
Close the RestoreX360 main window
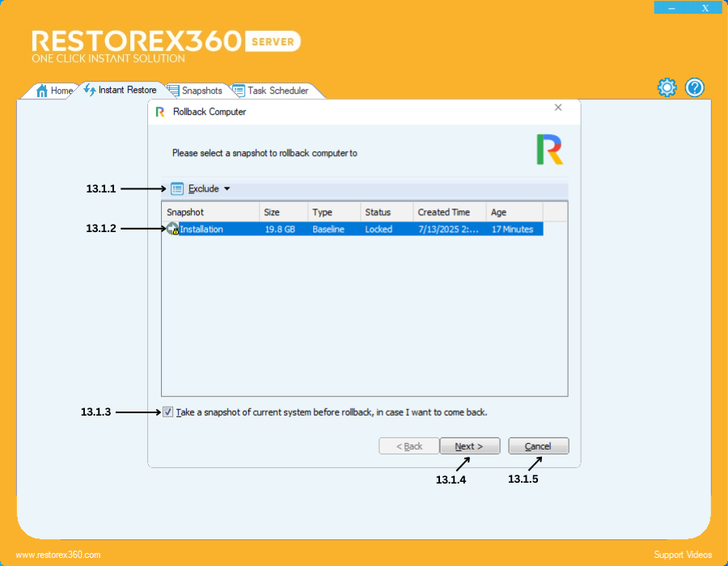click(x=705, y=8)
